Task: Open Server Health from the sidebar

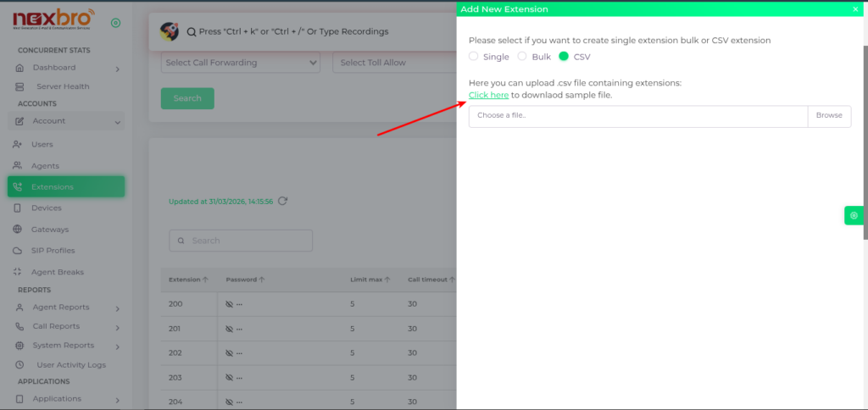Action: (x=62, y=86)
